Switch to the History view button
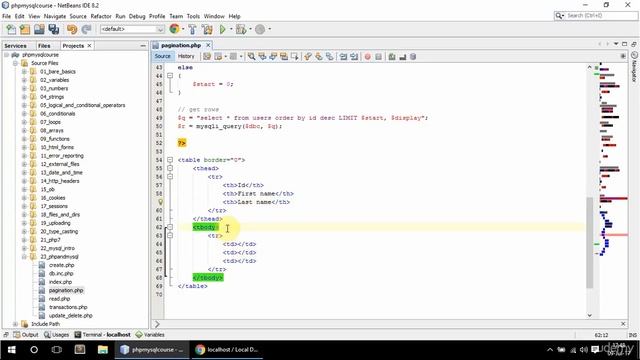 [x=186, y=56]
